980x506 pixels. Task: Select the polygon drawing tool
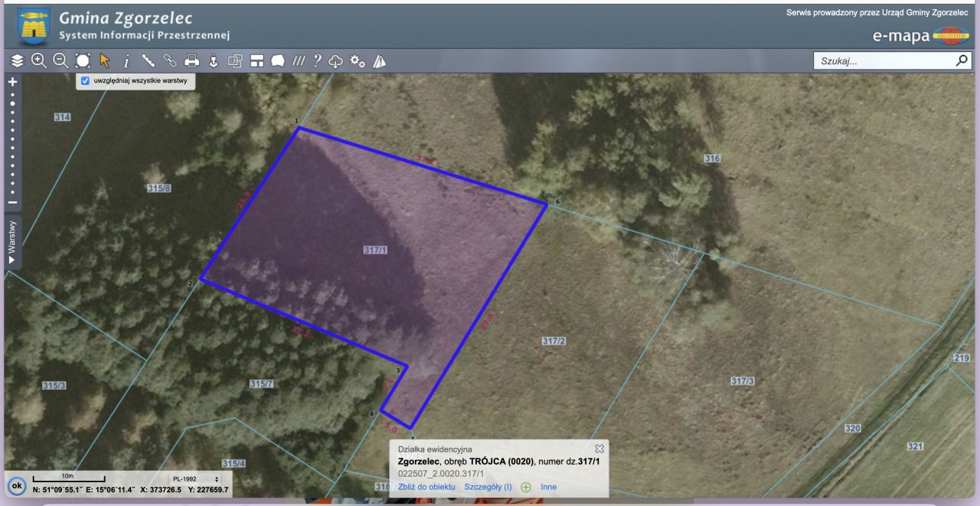coord(278,61)
